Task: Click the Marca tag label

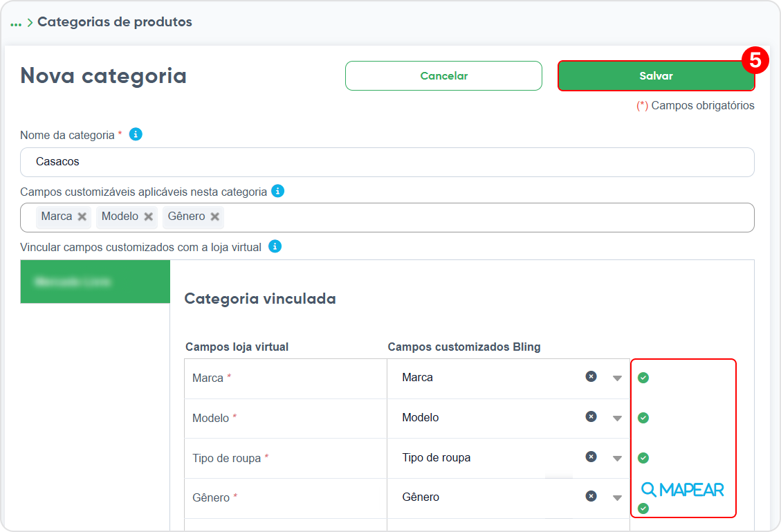Action: (x=57, y=216)
